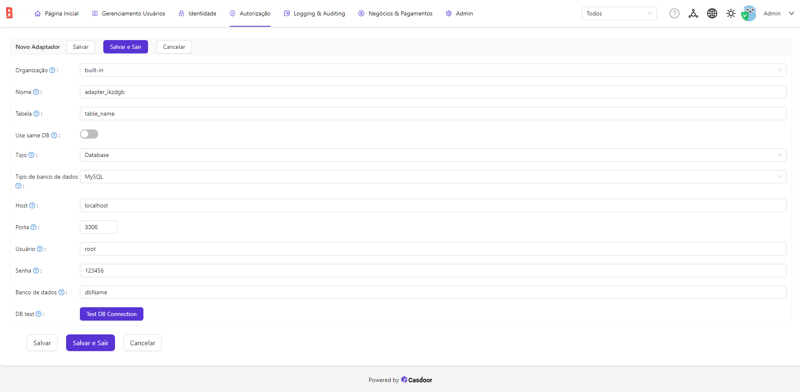This screenshot has width=800, height=392.
Task: Click the Senha field showing 123456
Action: [433, 271]
